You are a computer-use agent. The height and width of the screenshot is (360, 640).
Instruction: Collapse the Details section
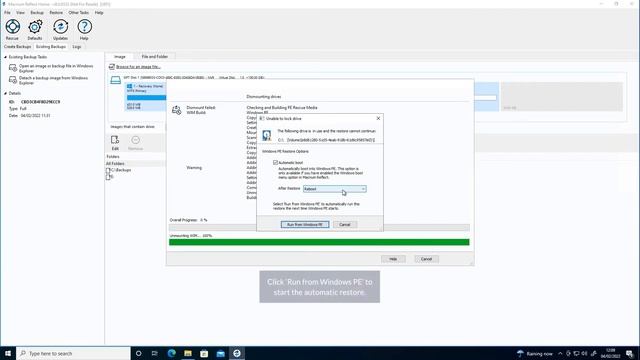click(6, 93)
